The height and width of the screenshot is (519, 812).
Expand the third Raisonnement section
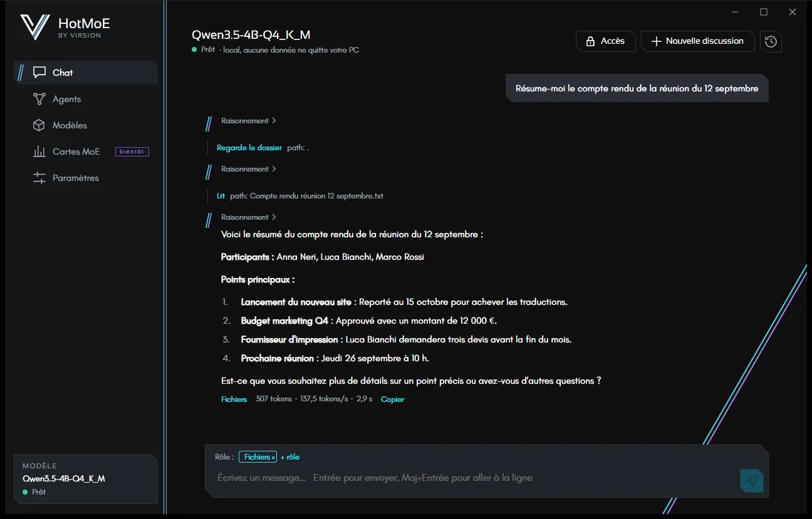coord(249,217)
